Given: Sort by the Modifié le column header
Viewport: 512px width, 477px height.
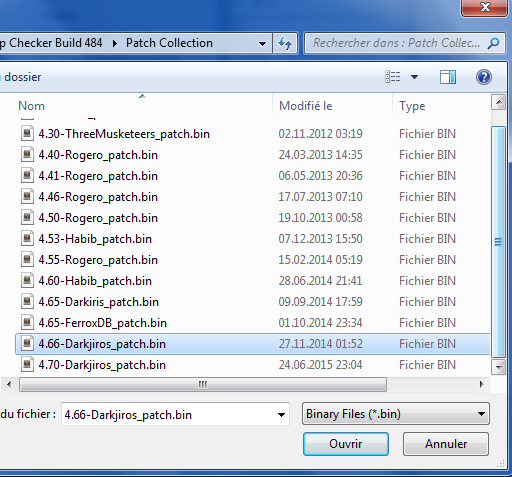Looking at the screenshot, I should (x=306, y=106).
